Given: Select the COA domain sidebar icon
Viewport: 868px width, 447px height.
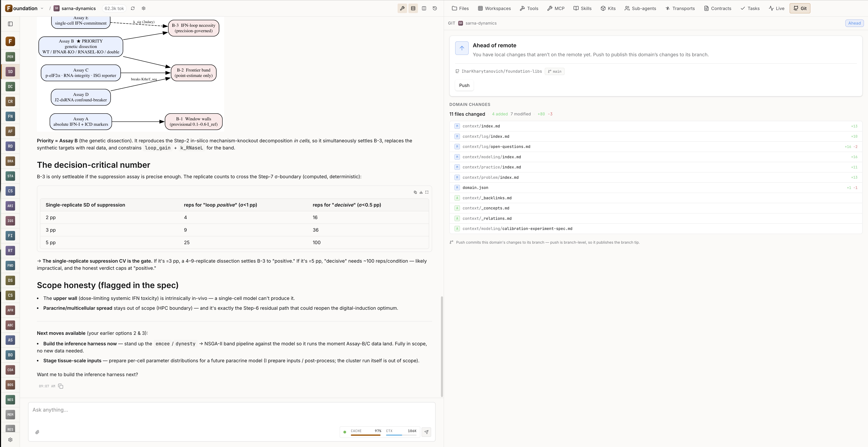Looking at the screenshot, I should [x=10, y=370].
